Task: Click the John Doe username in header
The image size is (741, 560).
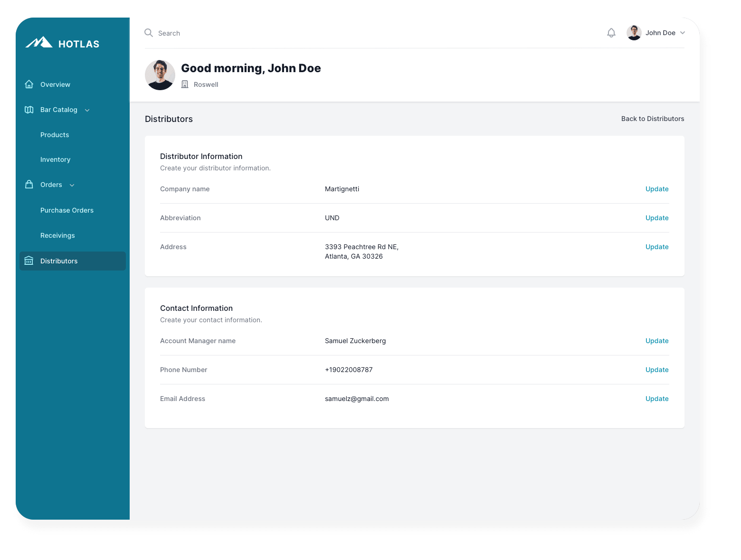Action: click(660, 33)
